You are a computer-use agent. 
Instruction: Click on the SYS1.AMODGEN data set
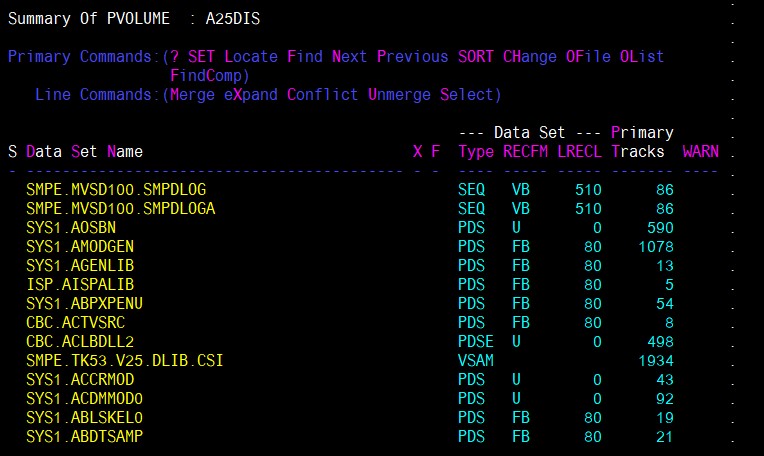click(80, 246)
